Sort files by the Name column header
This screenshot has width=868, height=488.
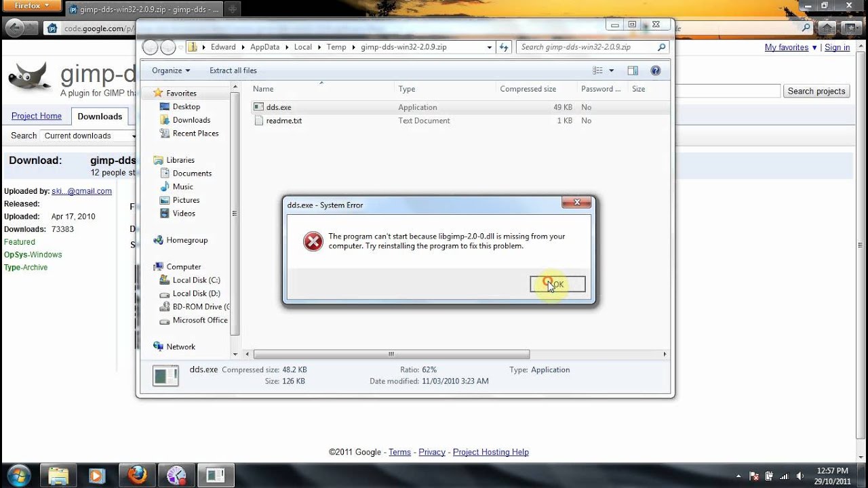tap(321, 89)
